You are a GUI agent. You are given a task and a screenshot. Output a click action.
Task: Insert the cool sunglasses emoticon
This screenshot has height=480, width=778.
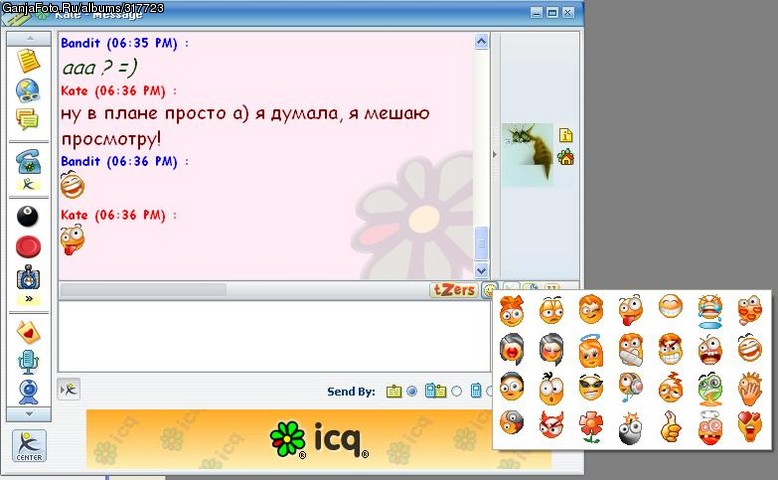[590, 388]
